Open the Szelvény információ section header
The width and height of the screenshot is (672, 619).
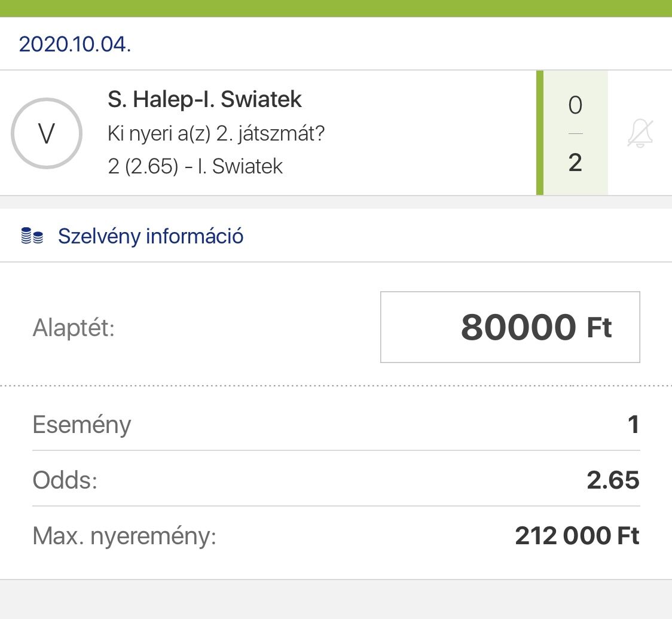pyautogui.click(x=150, y=236)
